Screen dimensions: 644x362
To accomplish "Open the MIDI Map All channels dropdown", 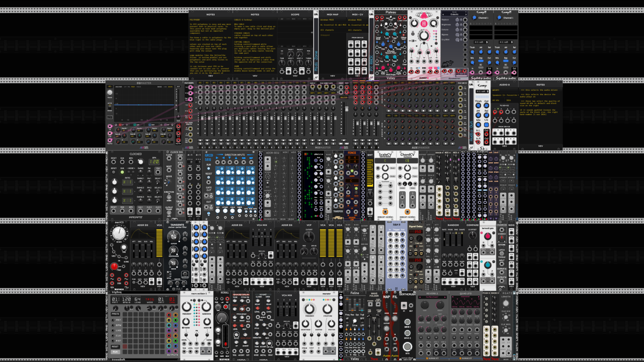I will click(x=332, y=30).
